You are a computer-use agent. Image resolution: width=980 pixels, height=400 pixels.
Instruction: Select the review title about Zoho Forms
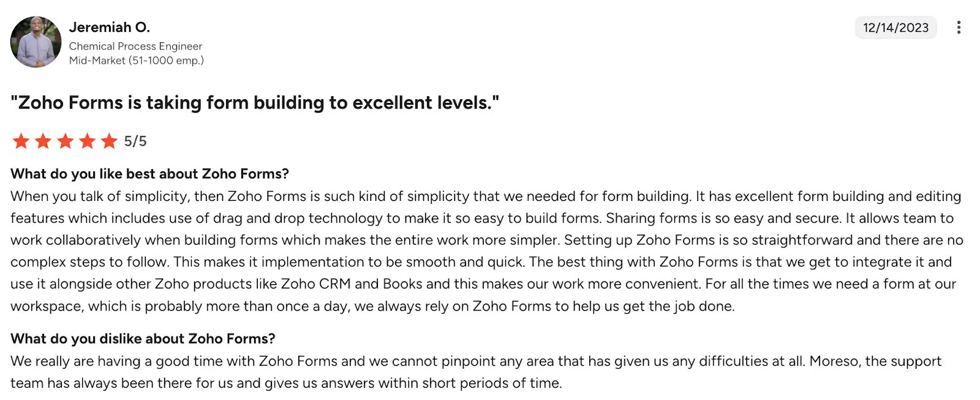coord(255,102)
